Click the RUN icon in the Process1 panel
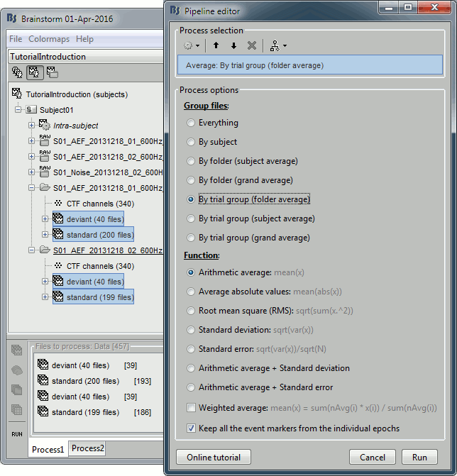The height and width of the screenshot is (476, 457). pyautogui.click(x=16, y=433)
